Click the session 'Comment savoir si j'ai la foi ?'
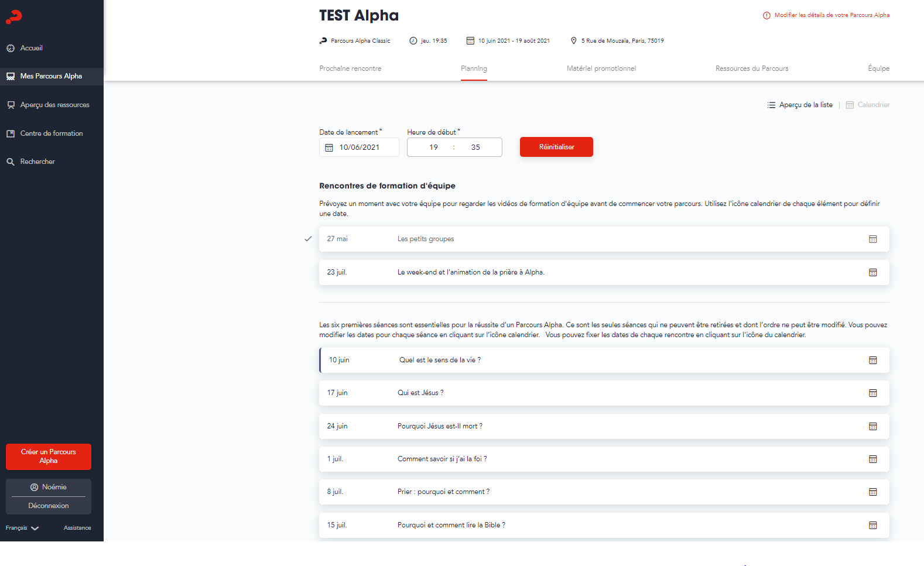Viewport: 924px width, 566px height. coord(442,459)
